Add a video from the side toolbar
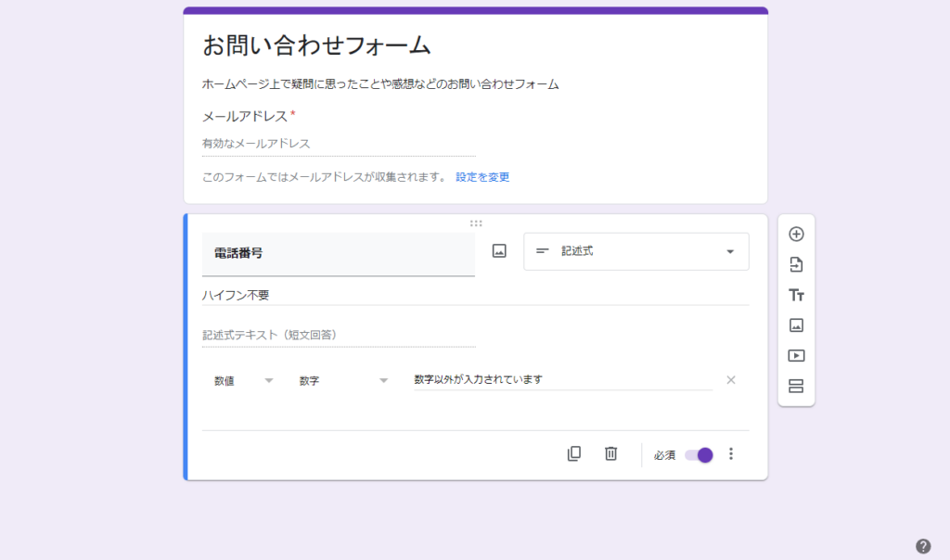Image resolution: width=950 pixels, height=560 pixels. 796,355
